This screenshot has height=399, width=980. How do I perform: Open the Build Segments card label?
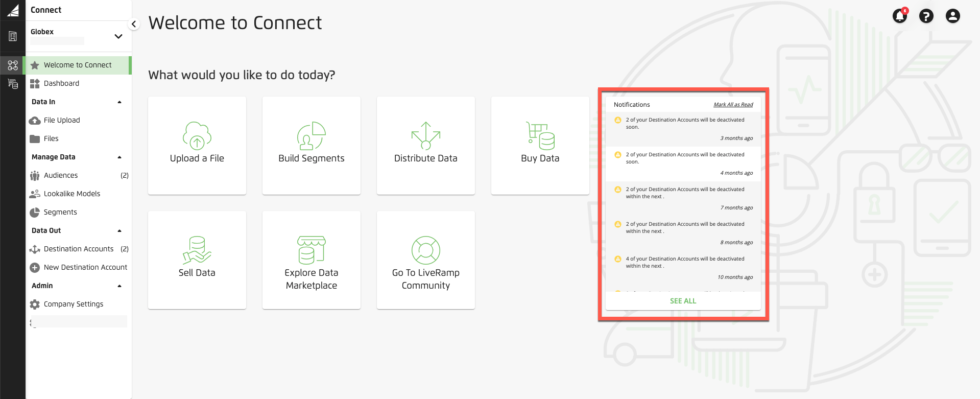[312, 158]
